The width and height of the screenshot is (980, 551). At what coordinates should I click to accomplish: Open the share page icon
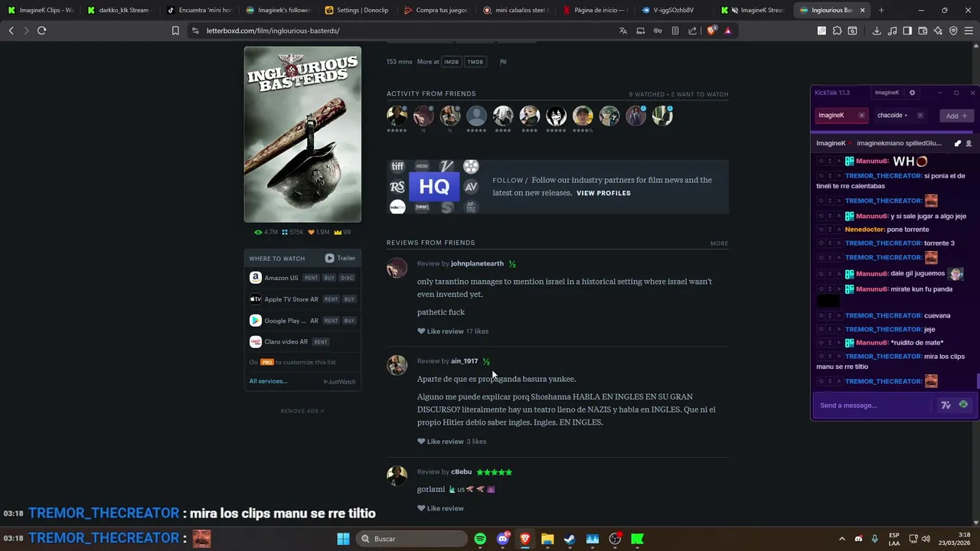pyautogui.click(x=692, y=31)
